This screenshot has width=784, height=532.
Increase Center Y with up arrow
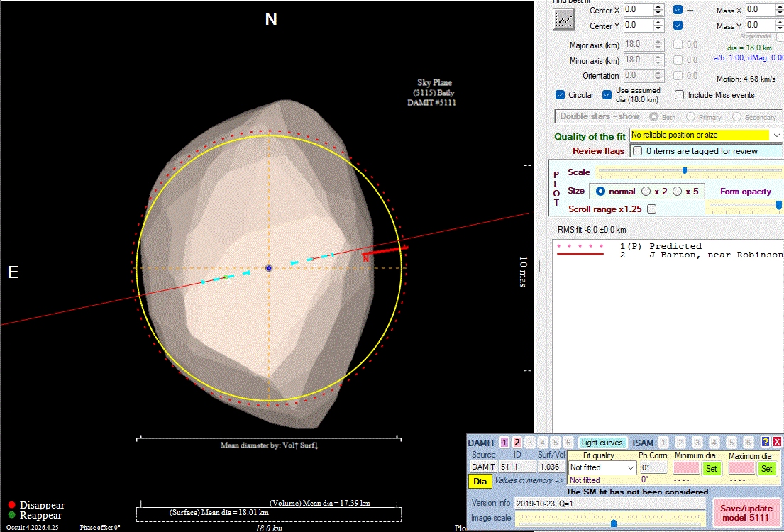pyautogui.click(x=658, y=23)
